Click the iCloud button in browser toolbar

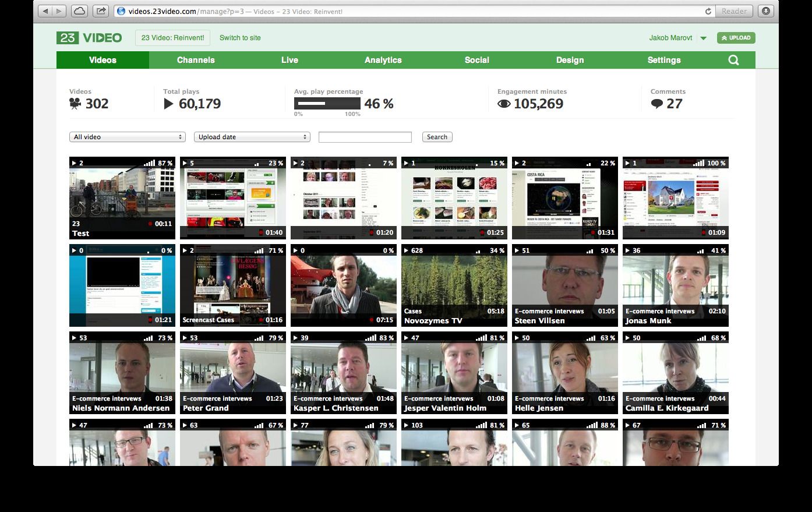(x=79, y=11)
